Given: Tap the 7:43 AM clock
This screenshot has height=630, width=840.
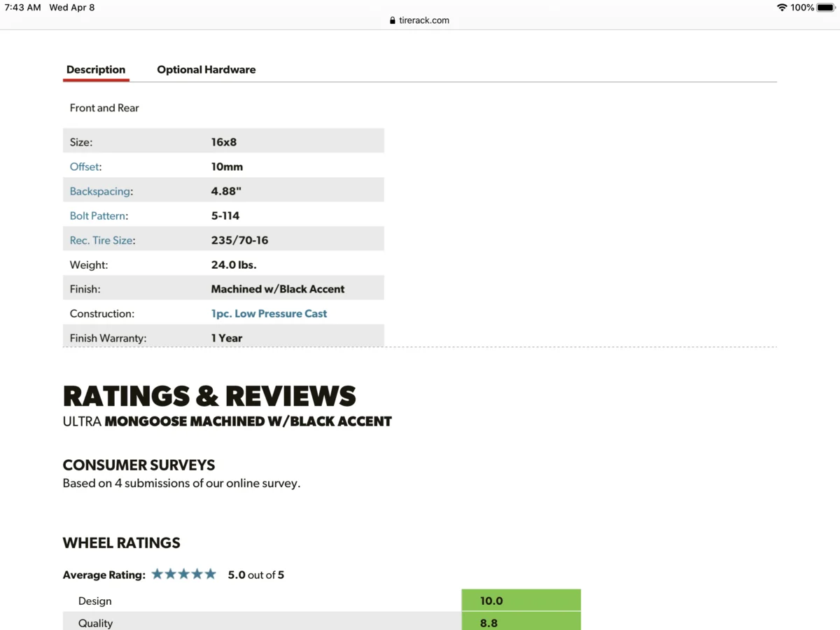Looking at the screenshot, I should 23,8.
